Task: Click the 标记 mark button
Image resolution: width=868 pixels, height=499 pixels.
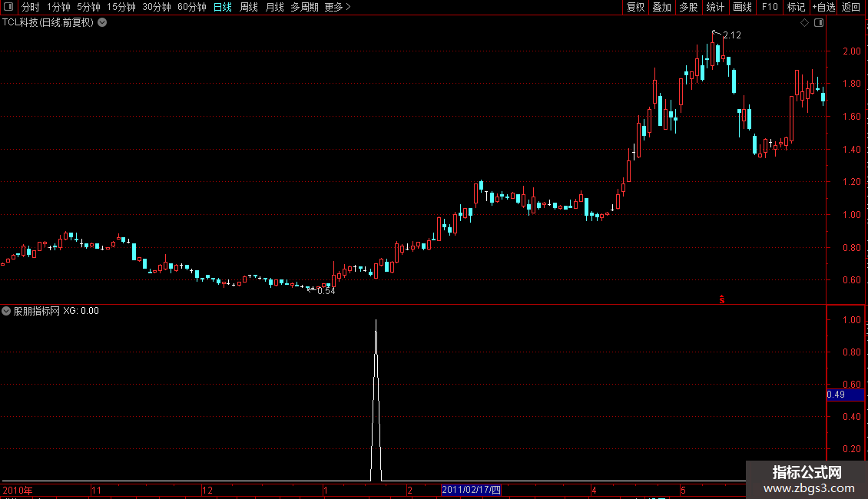Action: click(x=796, y=7)
